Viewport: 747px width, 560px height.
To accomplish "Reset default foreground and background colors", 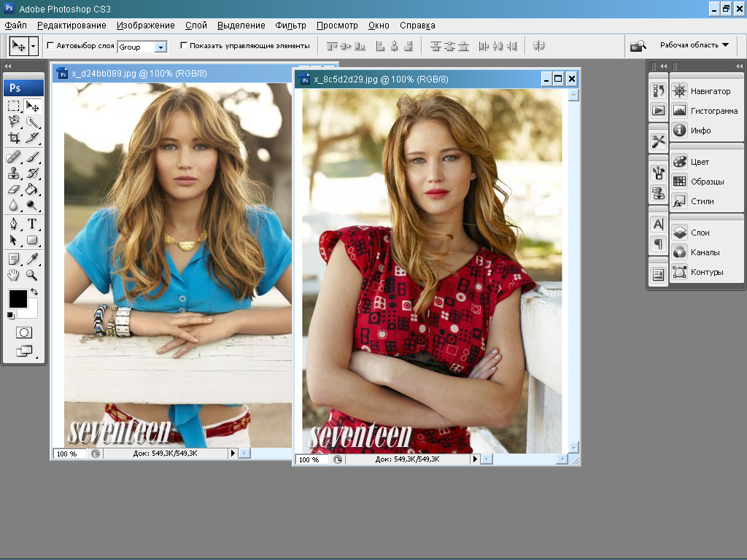I will click(x=10, y=315).
